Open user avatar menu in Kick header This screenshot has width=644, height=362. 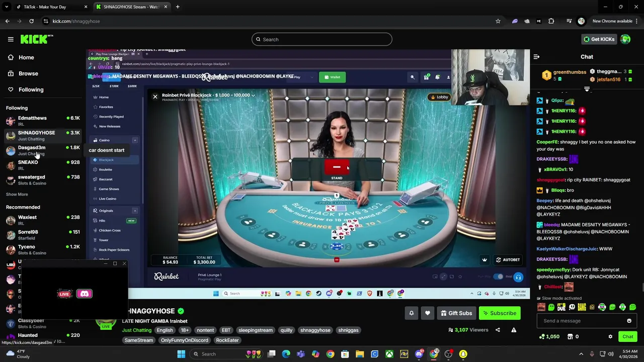625,39
